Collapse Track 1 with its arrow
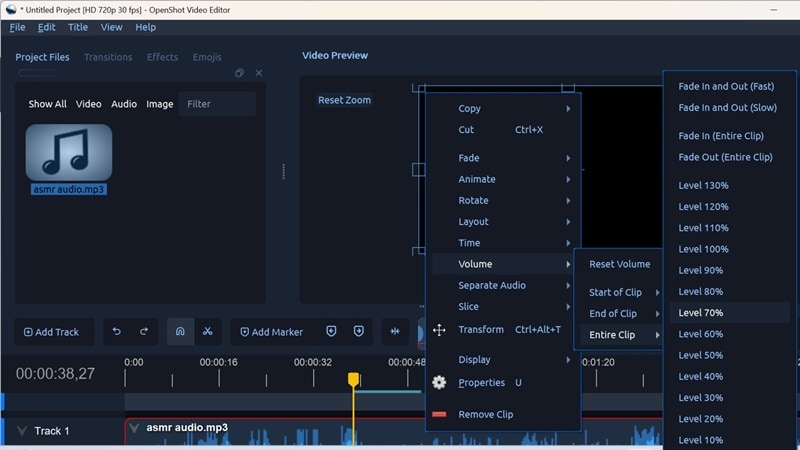This screenshot has width=800, height=450. click(x=22, y=431)
